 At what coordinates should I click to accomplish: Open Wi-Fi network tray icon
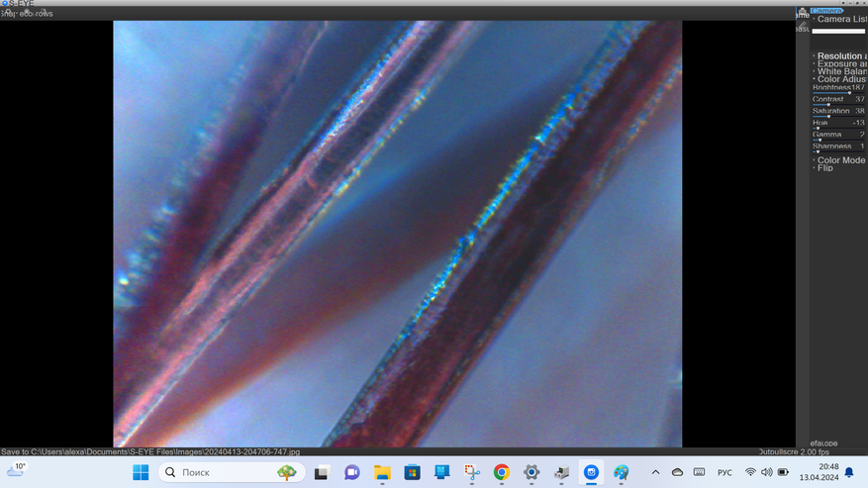750,472
